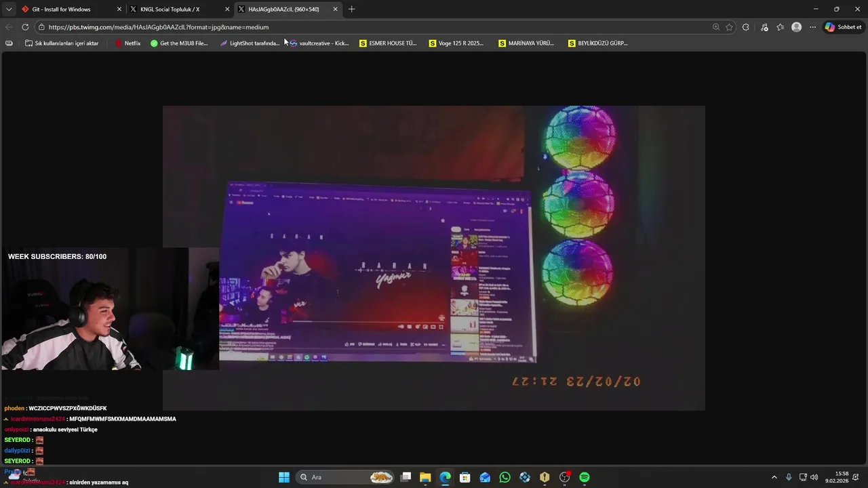This screenshot has width=868, height=488.
Task: Click chat message 'anaokulu seviyesi Türkçe'
Action: point(65,430)
